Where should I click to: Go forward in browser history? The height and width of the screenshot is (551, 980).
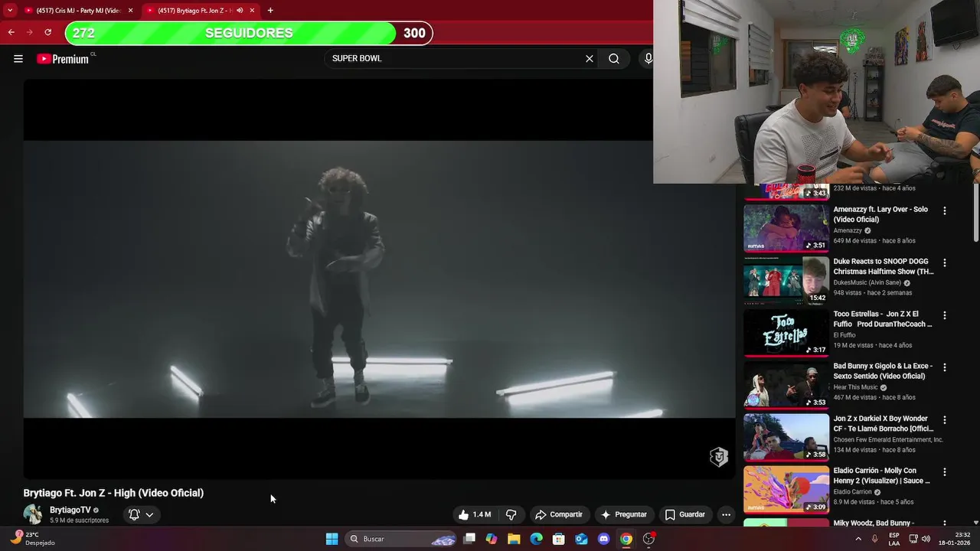29,32
